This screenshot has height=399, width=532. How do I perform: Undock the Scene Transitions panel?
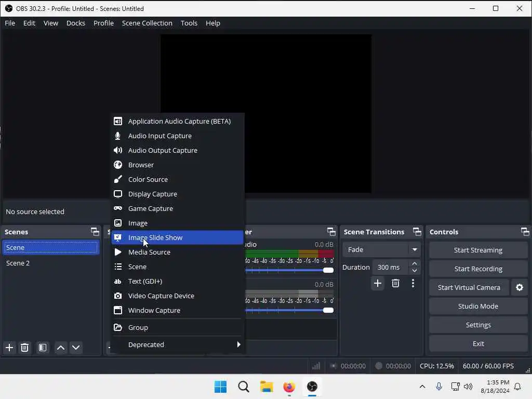tap(417, 232)
